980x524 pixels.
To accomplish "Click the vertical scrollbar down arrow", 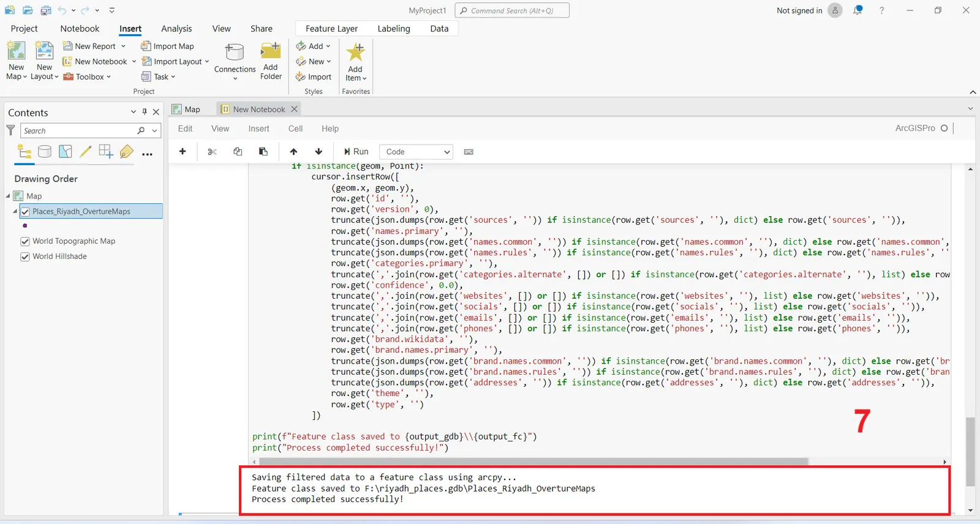I will click(970, 511).
